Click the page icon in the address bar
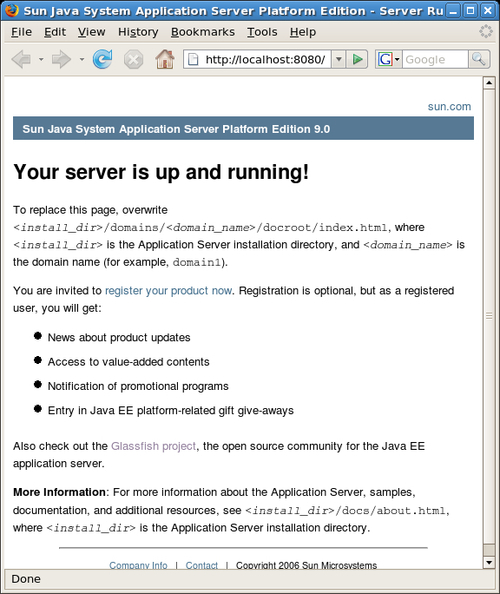 pyautogui.click(x=193, y=59)
